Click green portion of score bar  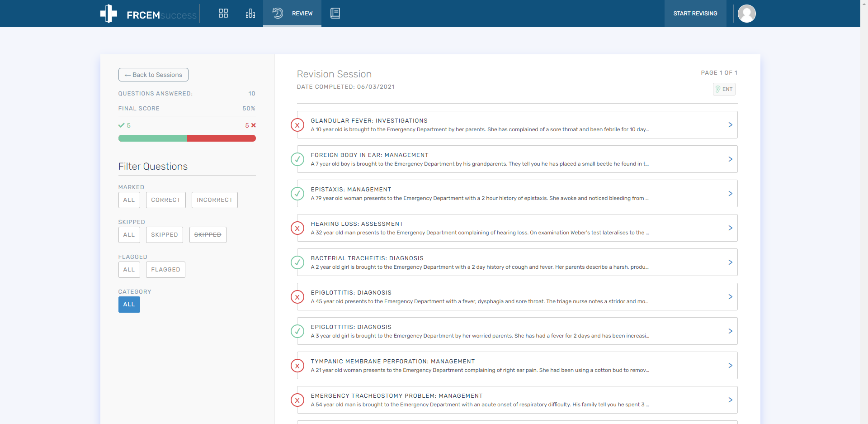coord(153,138)
